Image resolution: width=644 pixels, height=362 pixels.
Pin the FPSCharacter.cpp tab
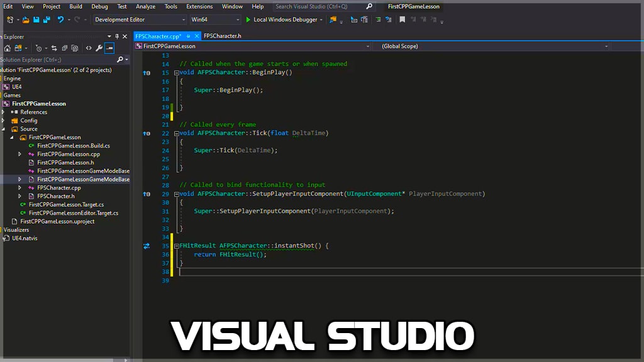pyautogui.click(x=189, y=36)
